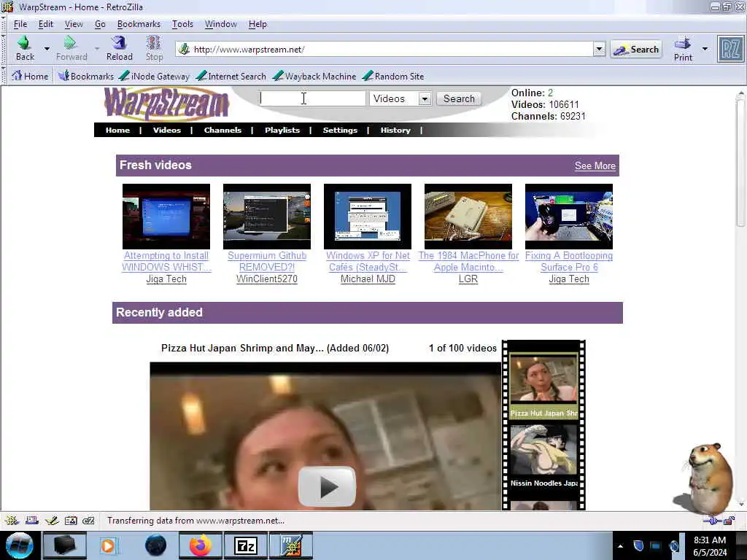Open the Internet Search bookmark
Viewport: 747px width, 560px height.
(x=231, y=76)
